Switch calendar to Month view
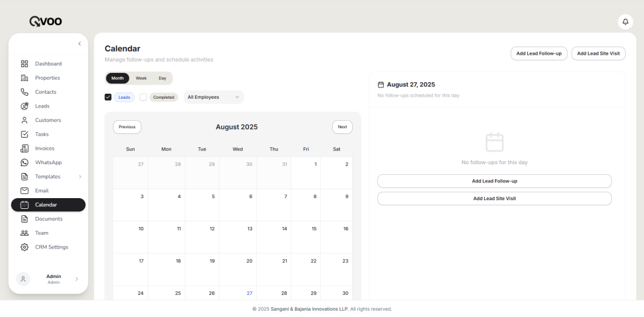 [x=118, y=78]
